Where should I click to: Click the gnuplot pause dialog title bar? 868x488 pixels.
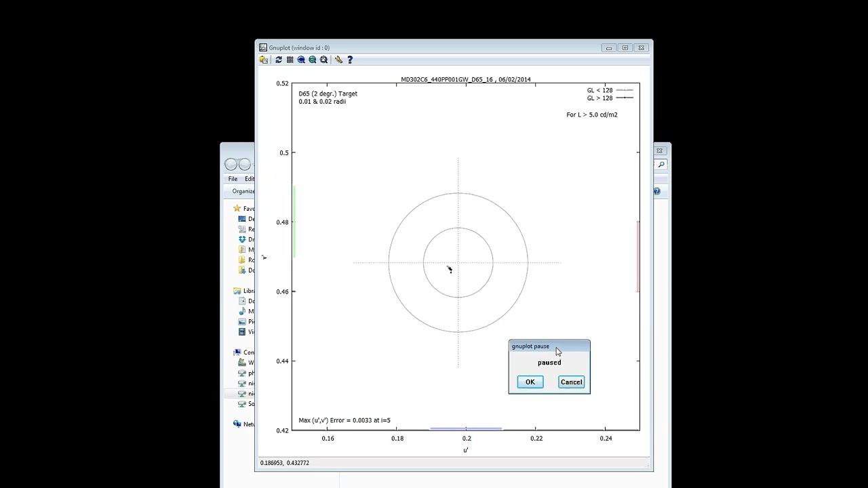click(x=549, y=346)
